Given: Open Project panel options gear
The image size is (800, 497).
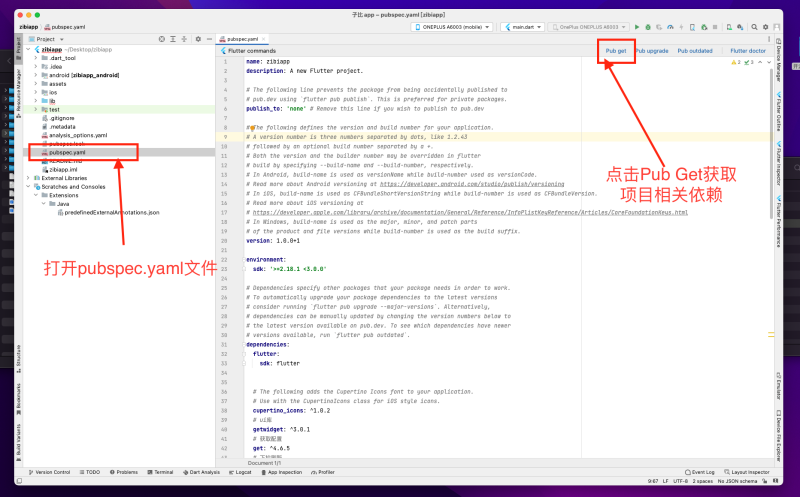Looking at the screenshot, I should (x=198, y=39).
